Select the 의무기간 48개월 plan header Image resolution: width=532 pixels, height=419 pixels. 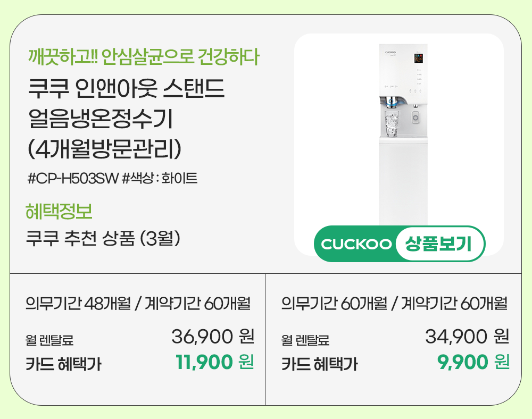coord(138,304)
